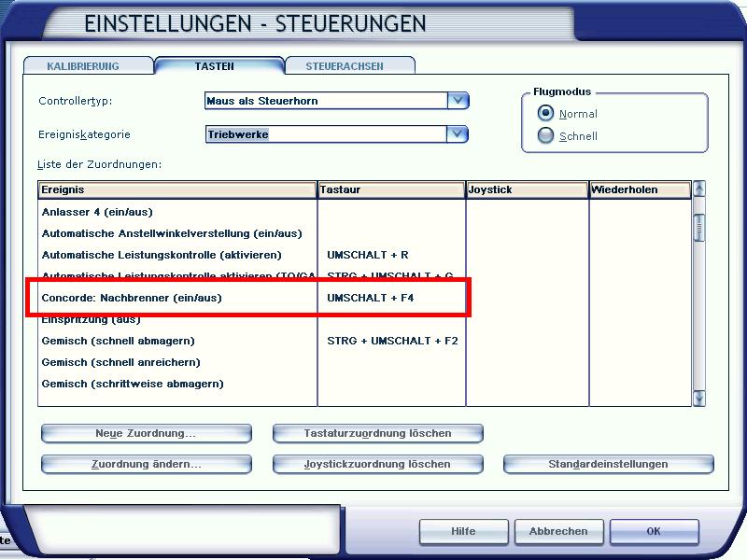Click the 'Zuordnung ändern...' button
Viewport: 747px width, 560px height.
[x=147, y=464]
